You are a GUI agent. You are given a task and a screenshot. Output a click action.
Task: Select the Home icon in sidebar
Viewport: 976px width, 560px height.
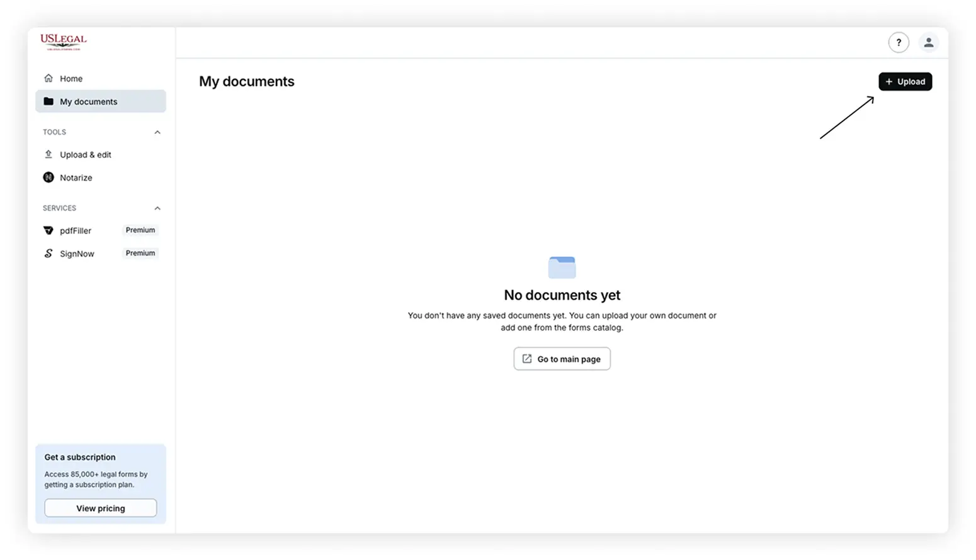pos(48,78)
